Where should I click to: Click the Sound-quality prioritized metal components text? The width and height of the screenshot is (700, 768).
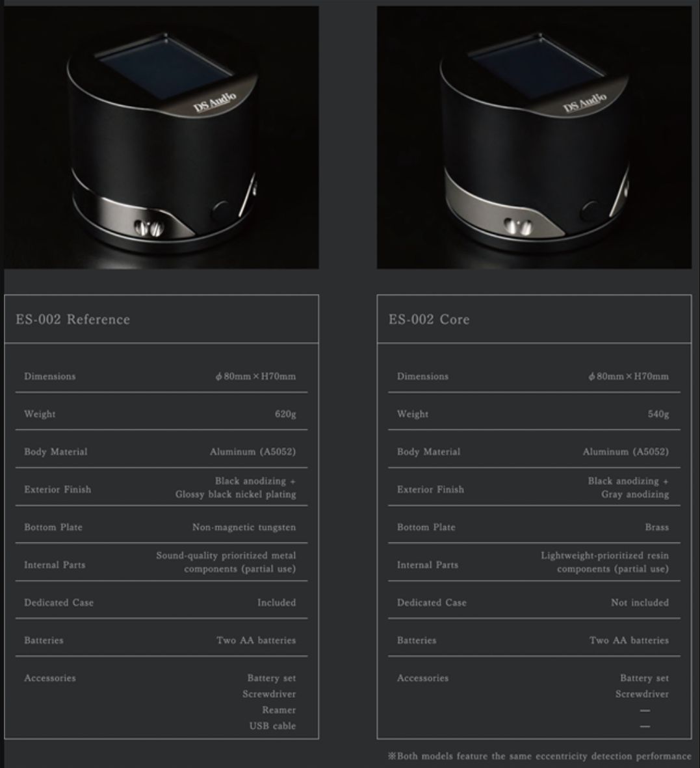coord(226,562)
